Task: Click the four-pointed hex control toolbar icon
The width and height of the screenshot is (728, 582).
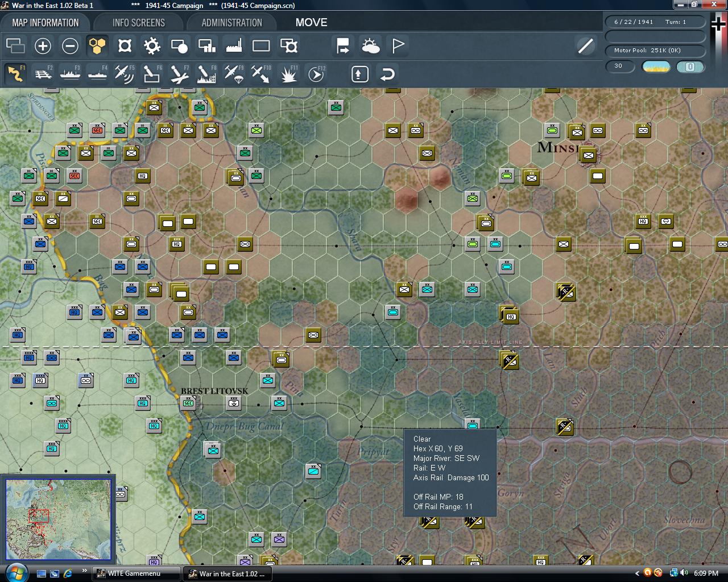Action: (x=125, y=45)
